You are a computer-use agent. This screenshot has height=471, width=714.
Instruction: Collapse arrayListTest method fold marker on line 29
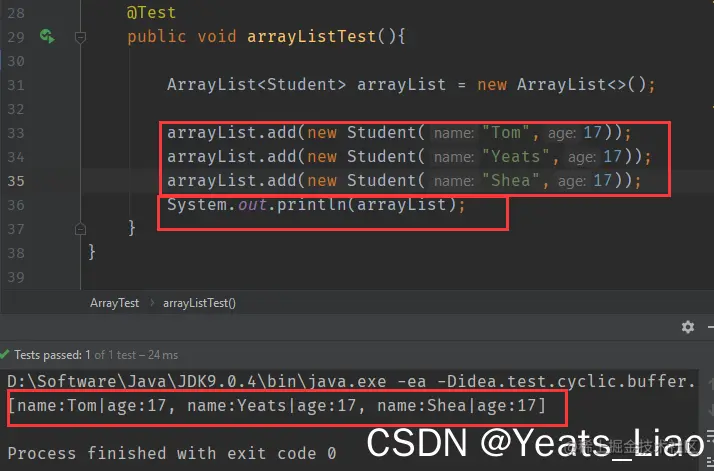coord(80,37)
